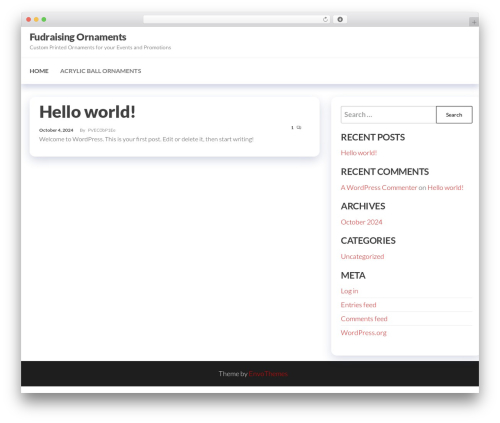Screen dimensions: 500x423
Task: Open the Uncategorized category link
Action: [x=362, y=256]
